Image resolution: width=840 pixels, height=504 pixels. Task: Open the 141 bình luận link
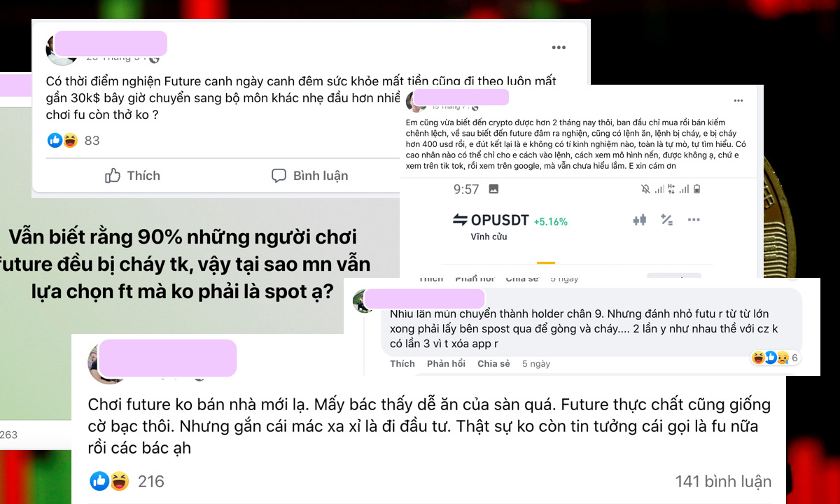point(723,482)
